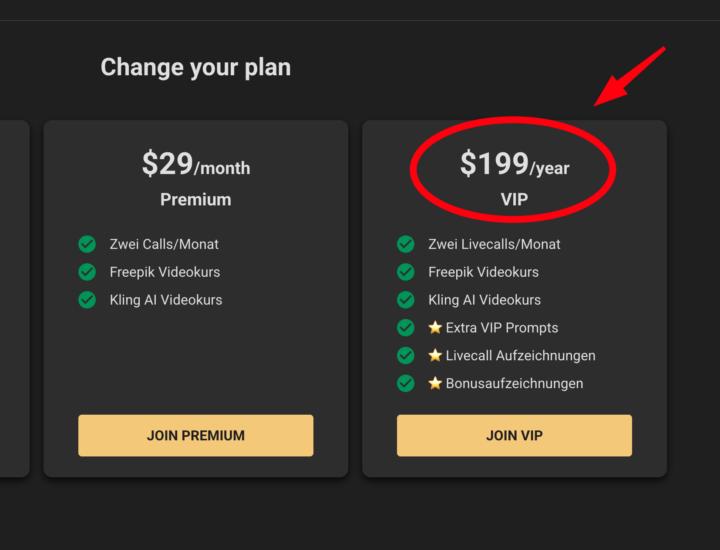
Task: Click the red arrow annotation
Action: coord(629,76)
